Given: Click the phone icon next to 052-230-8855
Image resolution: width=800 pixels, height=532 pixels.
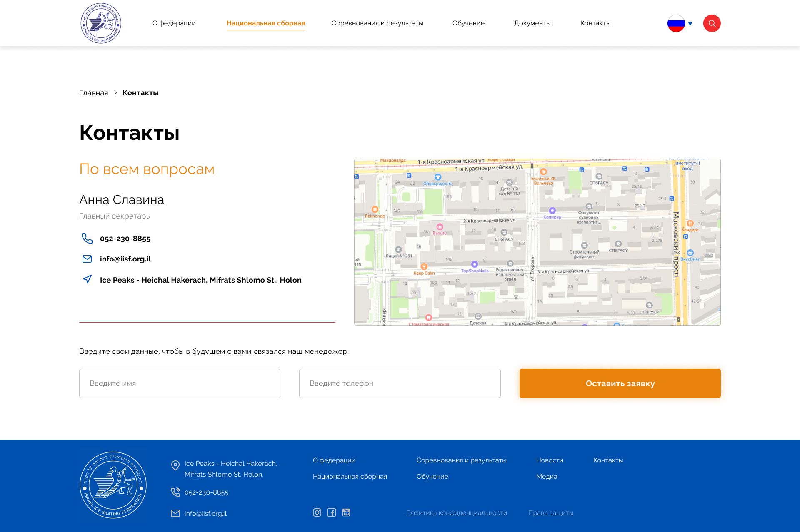Looking at the screenshot, I should click(x=87, y=239).
